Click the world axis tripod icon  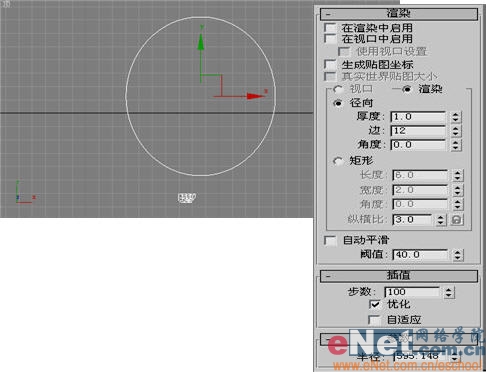point(25,193)
